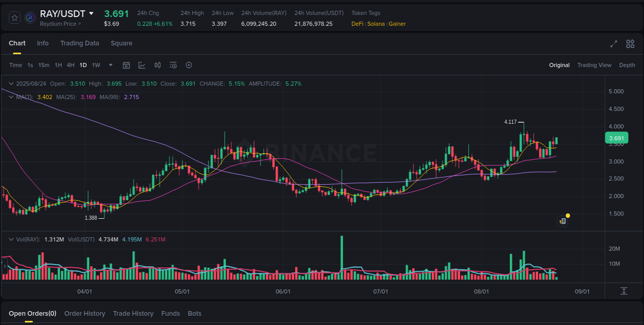This screenshot has width=644, height=325.
Task: Open the grid layout switcher icon
Action: [630, 44]
